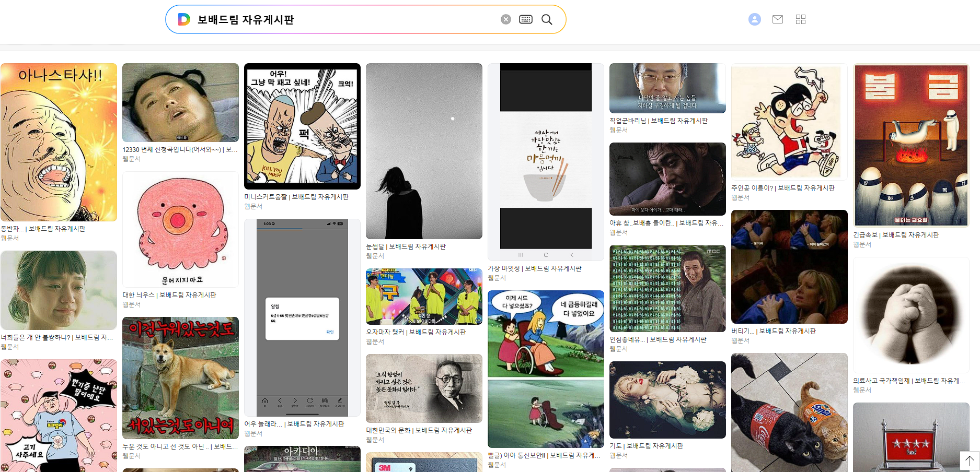Open the '12330 번째 신청곡입니다' link

pyautogui.click(x=180, y=149)
